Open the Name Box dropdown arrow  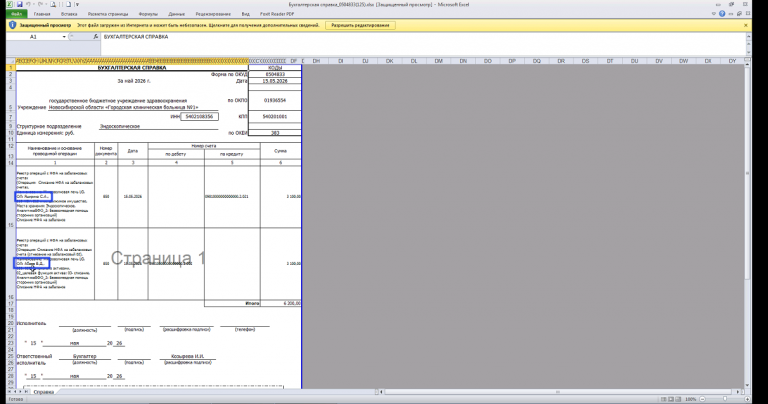click(64, 37)
